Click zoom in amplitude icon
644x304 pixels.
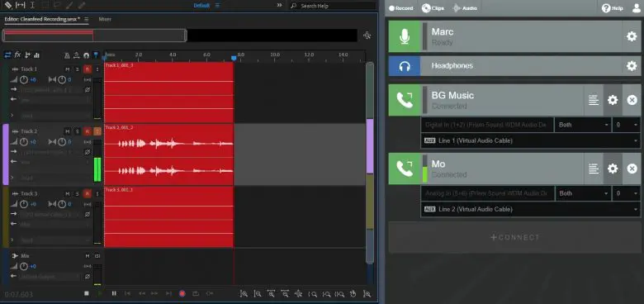(244, 294)
